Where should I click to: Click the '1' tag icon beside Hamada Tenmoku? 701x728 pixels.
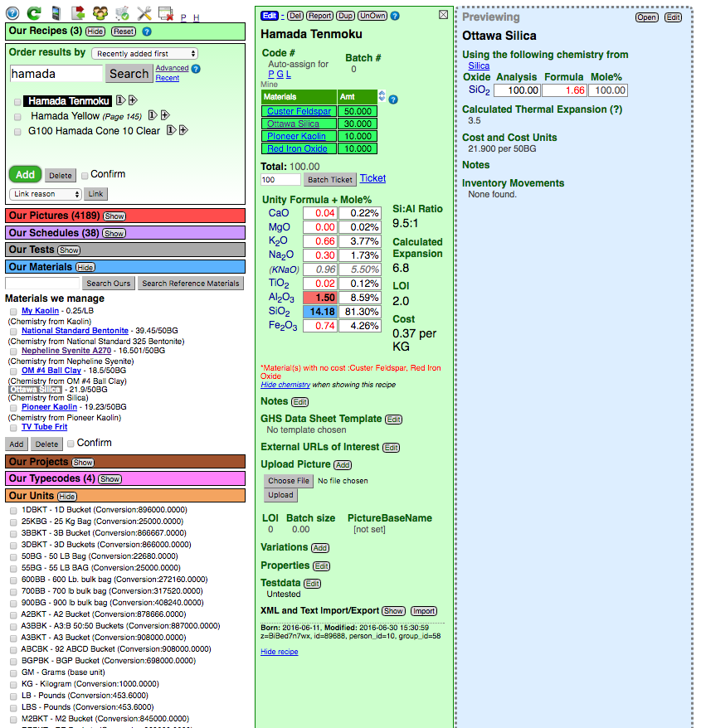click(119, 100)
